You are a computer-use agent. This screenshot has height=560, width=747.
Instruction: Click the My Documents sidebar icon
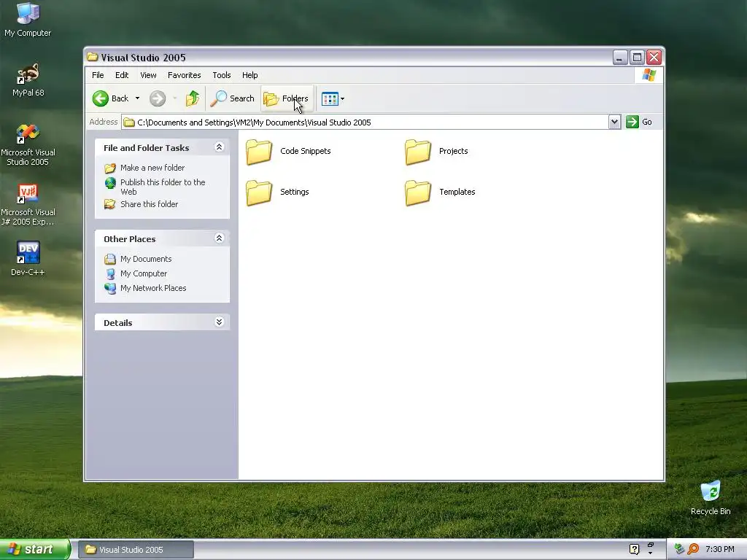click(110, 259)
